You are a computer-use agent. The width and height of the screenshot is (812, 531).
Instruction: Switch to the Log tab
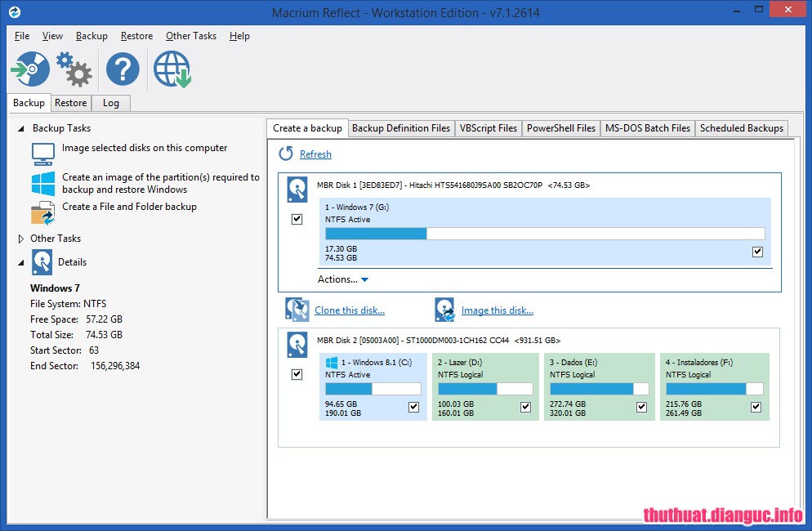[111, 103]
